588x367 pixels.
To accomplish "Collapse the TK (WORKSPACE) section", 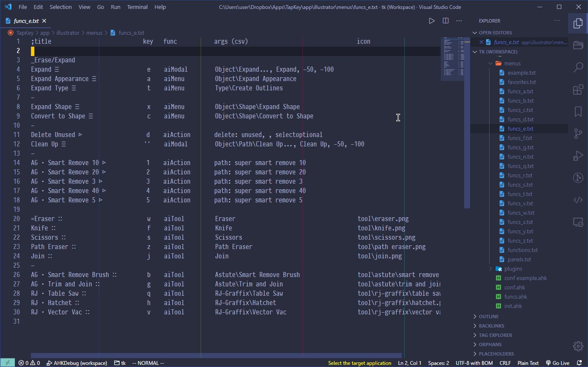I will click(x=519, y=52).
